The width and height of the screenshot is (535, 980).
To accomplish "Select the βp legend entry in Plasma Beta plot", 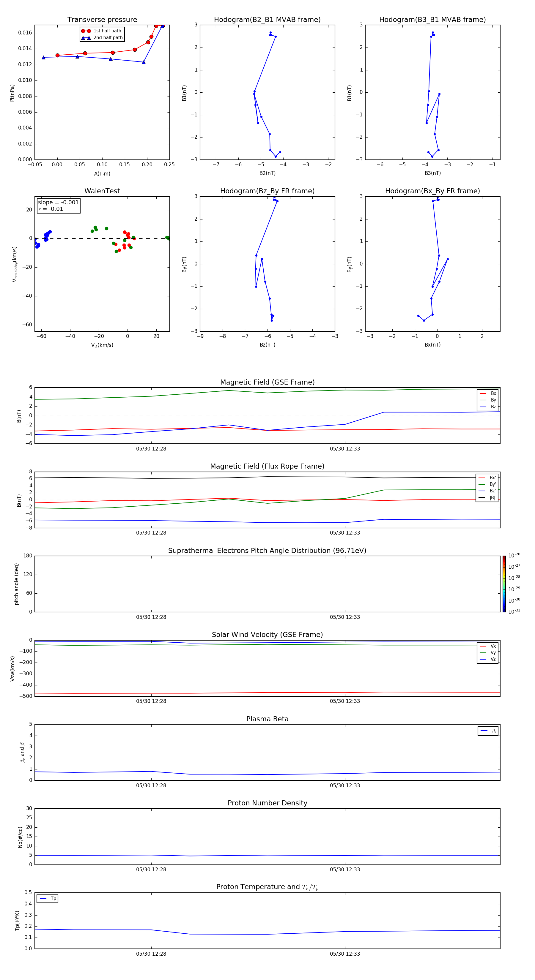I will [x=488, y=731].
